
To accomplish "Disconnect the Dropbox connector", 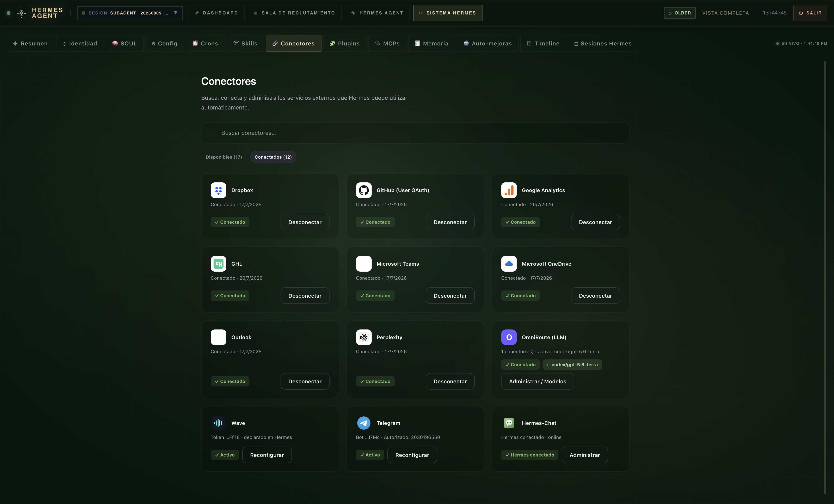I will [x=305, y=222].
